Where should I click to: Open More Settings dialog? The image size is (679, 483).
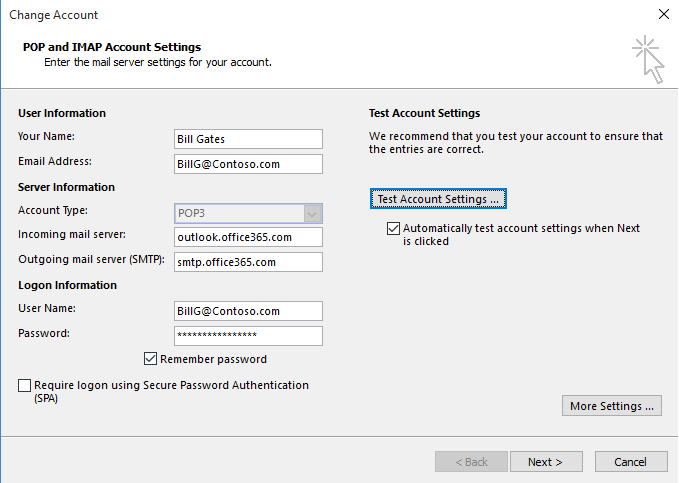point(612,406)
